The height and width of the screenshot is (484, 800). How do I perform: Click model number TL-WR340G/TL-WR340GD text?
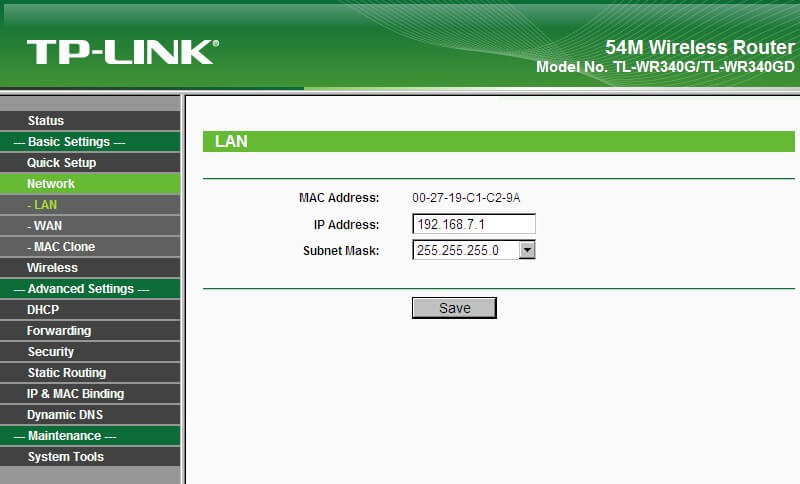(704, 67)
